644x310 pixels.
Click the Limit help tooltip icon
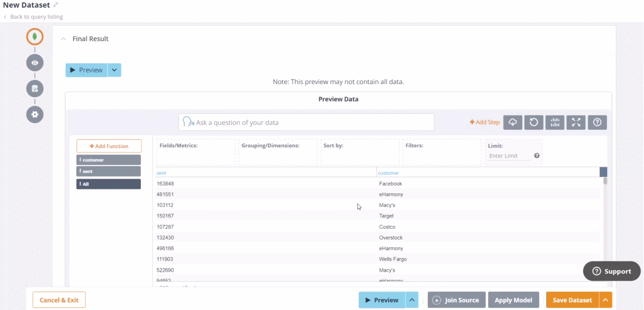(537, 156)
